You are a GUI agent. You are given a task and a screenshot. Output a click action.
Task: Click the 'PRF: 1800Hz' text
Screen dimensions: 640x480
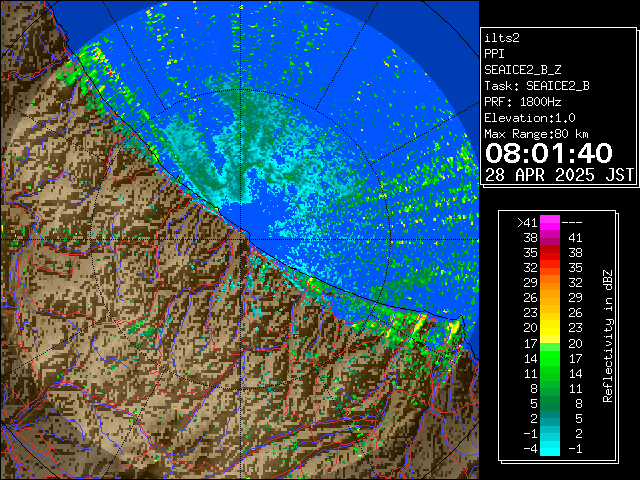(x=523, y=102)
